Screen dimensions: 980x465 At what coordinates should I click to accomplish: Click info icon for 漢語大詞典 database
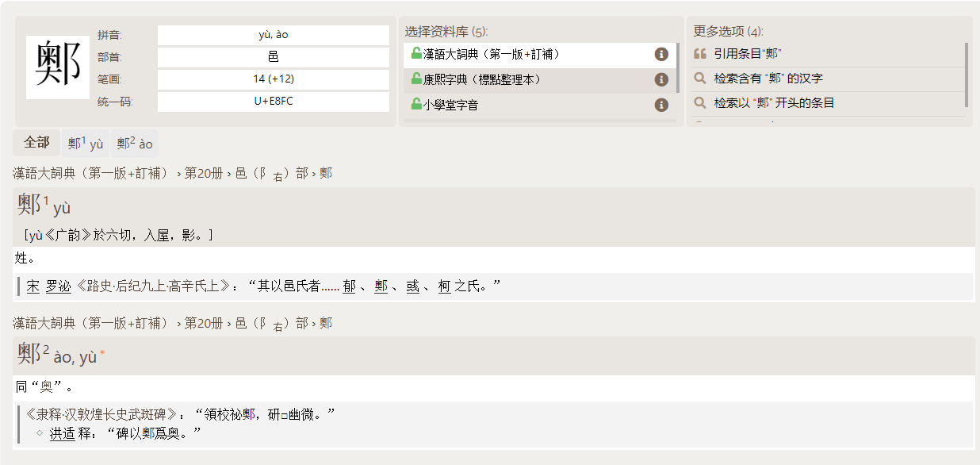660,55
